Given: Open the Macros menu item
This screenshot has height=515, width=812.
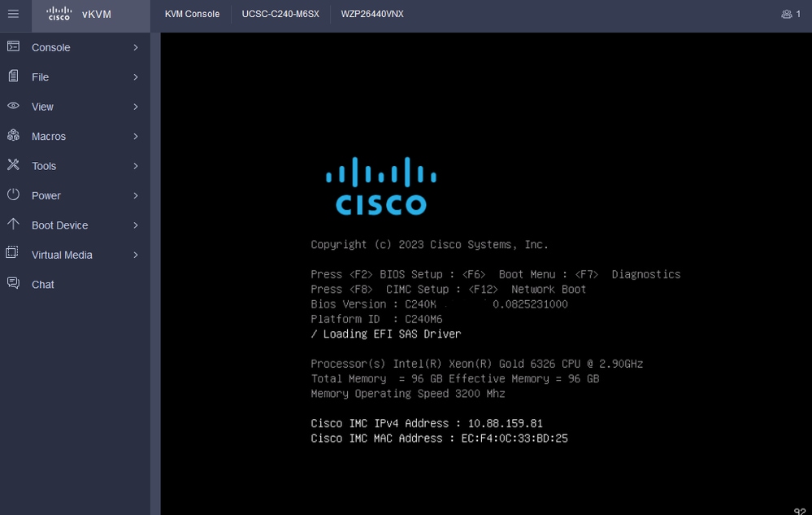Looking at the screenshot, I should click(75, 136).
